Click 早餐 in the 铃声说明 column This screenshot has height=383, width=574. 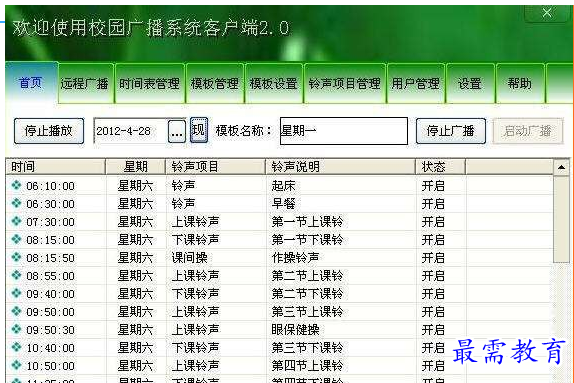(x=283, y=204)
